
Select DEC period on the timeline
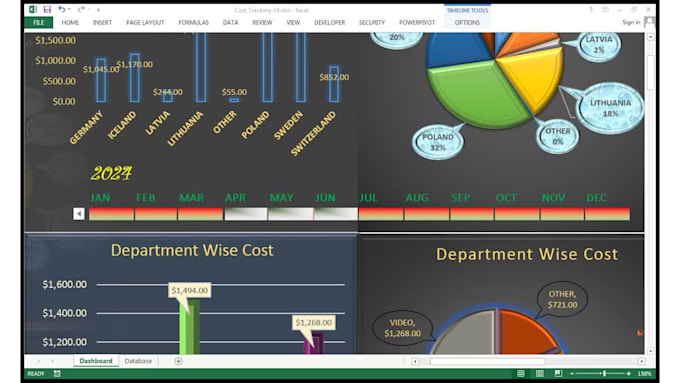point(607,214)
